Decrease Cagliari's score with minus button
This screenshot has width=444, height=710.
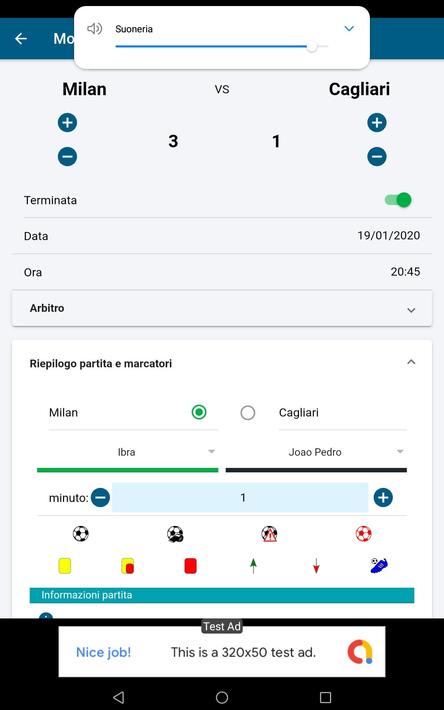point(377,157)
